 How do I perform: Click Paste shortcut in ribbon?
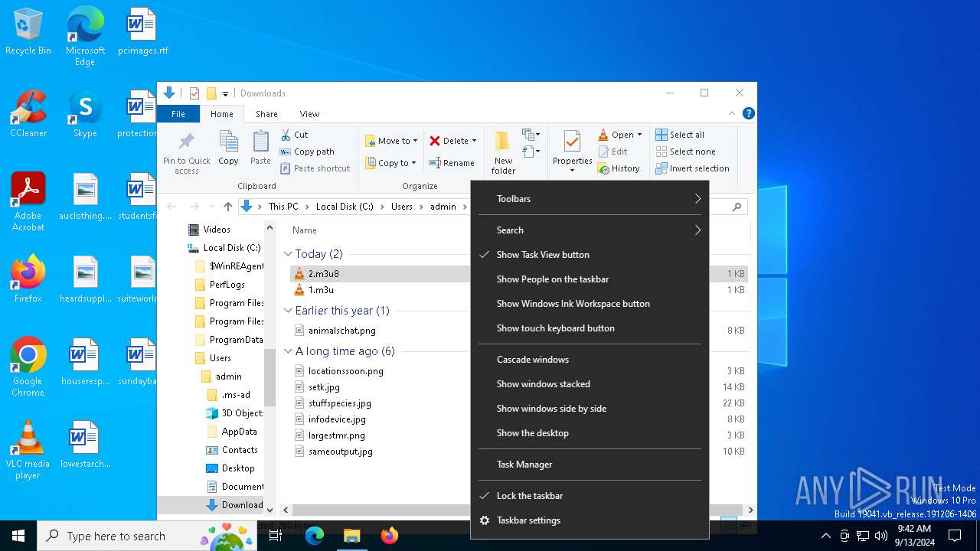[315, 168]
